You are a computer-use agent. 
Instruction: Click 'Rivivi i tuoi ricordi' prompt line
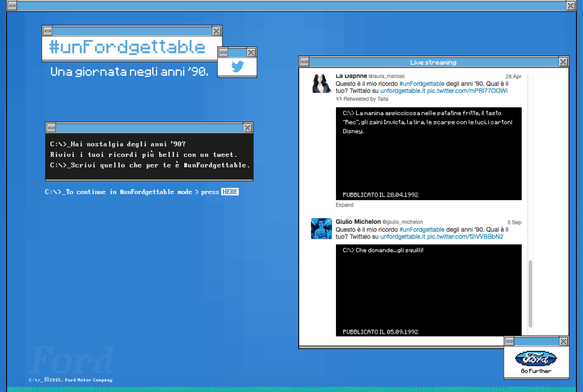pos(144,155)
